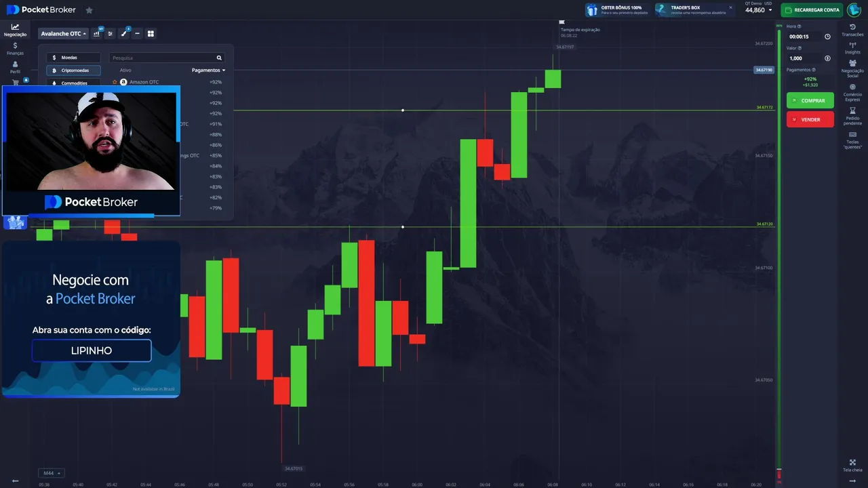Open the Insights panel
This screenshot has width=868, height=488.
click(x=852, y=47)
